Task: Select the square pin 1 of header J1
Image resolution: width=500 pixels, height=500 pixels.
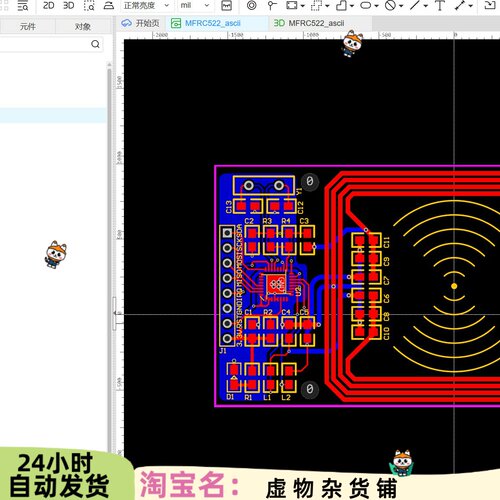Action: point(227,233)
